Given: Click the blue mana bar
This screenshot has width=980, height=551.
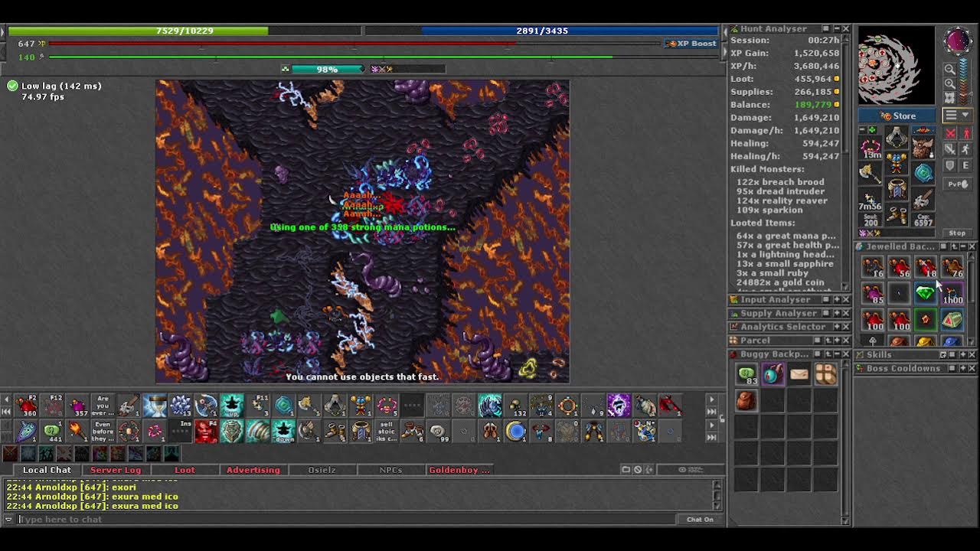Looking at the screenshot, I should coord(541,31).
